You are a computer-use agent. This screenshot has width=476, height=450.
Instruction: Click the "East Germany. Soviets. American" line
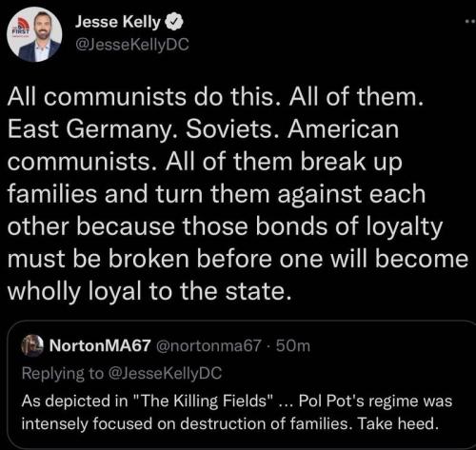point(203,129)
